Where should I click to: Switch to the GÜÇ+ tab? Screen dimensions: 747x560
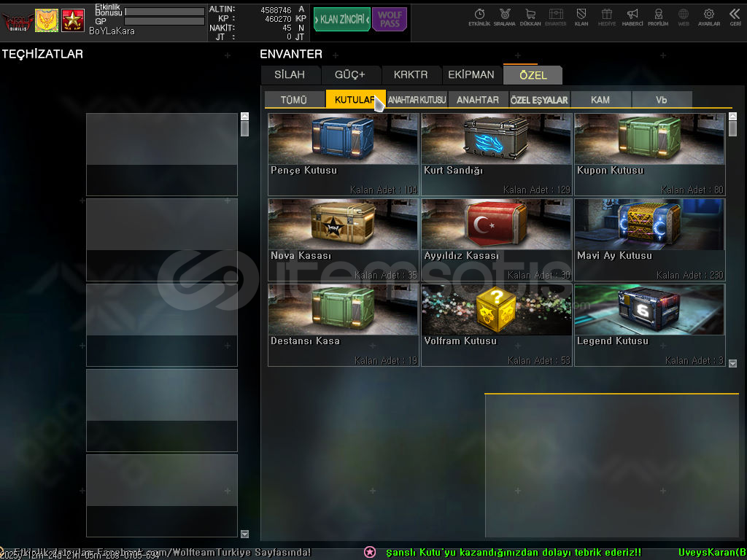(x=349, y=75)
